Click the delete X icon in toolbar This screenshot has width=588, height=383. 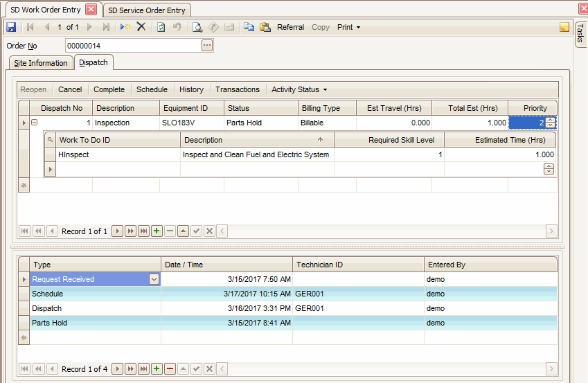[x=141, y=26]
